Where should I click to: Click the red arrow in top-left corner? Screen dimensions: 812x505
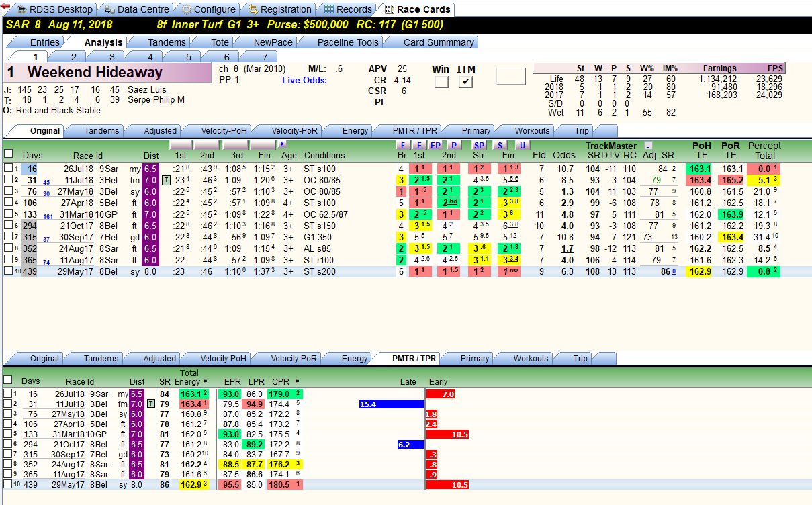[x=5, y=6]
